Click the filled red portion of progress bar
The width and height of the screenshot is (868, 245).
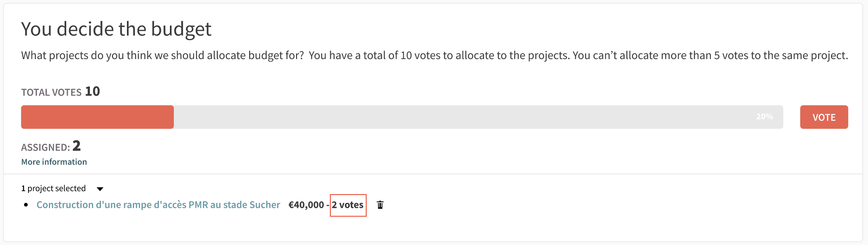97,117
